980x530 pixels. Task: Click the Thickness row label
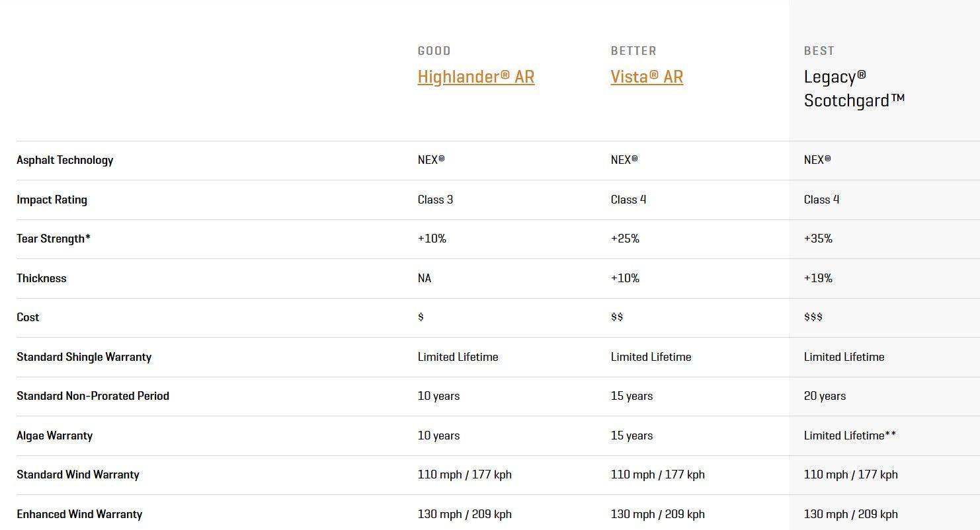click(41, 278)
